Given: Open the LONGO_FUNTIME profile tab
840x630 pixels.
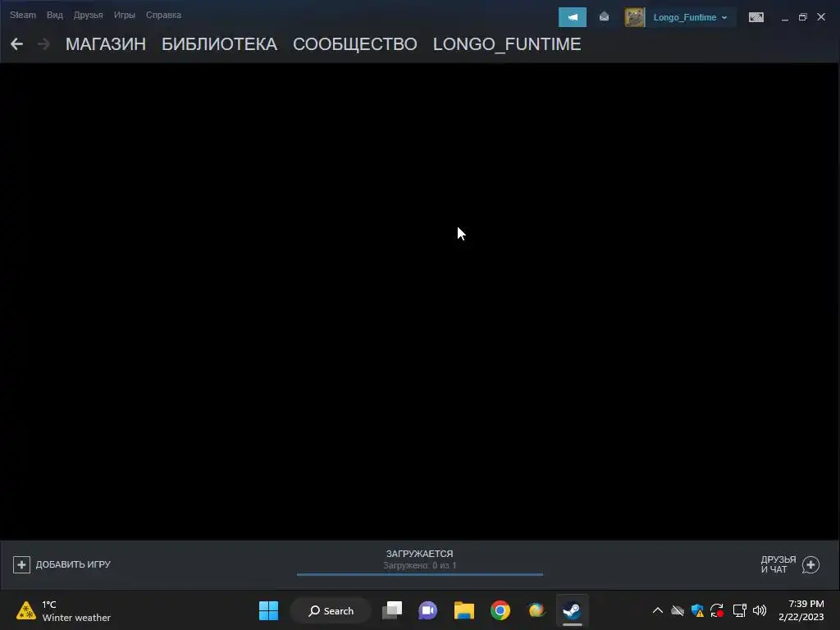Looking at the screenshot, I should (507, 44).
